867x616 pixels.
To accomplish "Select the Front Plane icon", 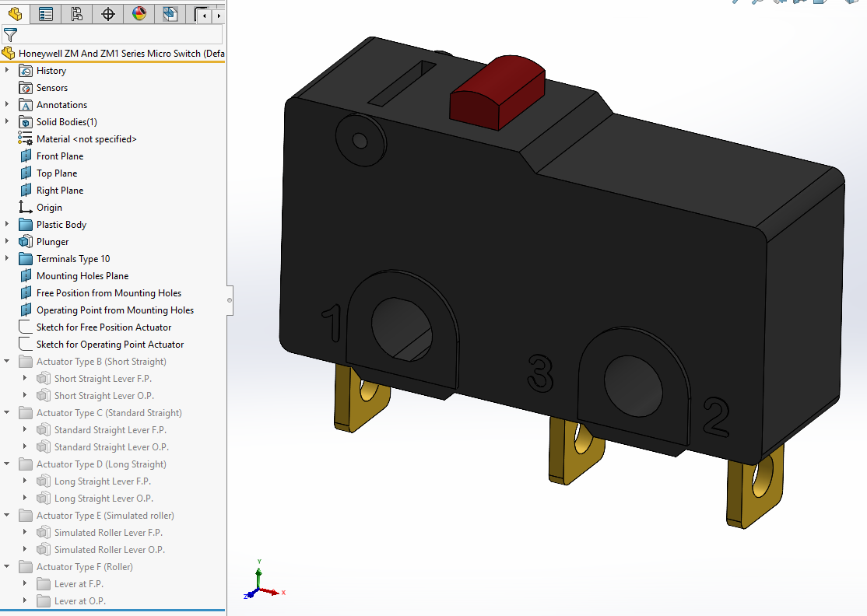I will click(26, 156).
